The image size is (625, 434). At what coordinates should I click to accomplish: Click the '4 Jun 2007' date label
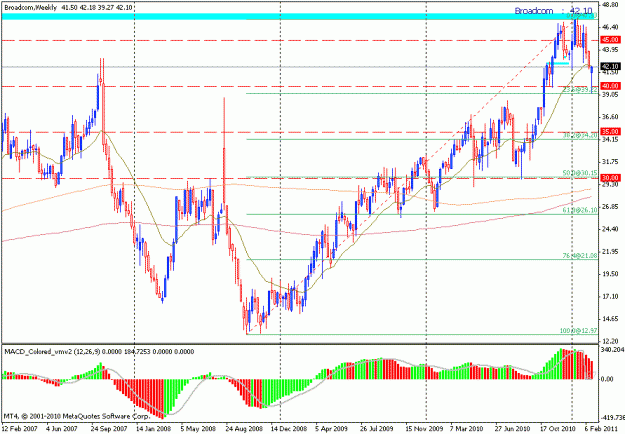[62, 428]
